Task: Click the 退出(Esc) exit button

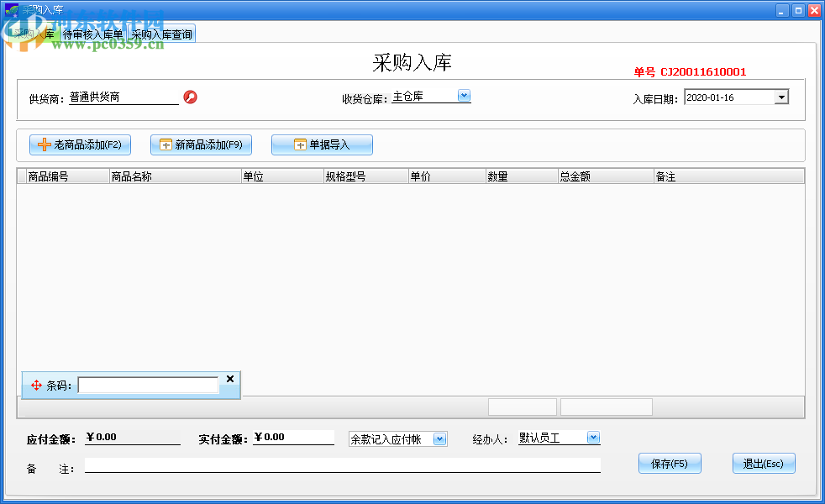Action: pyautogui.click(x=763, y=463)
